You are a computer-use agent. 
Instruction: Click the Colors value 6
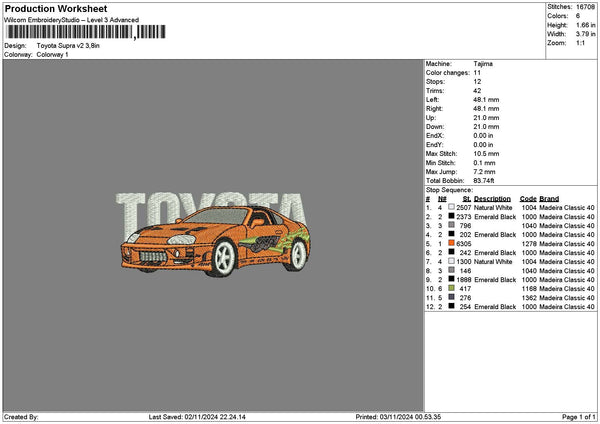click(578, 16)
